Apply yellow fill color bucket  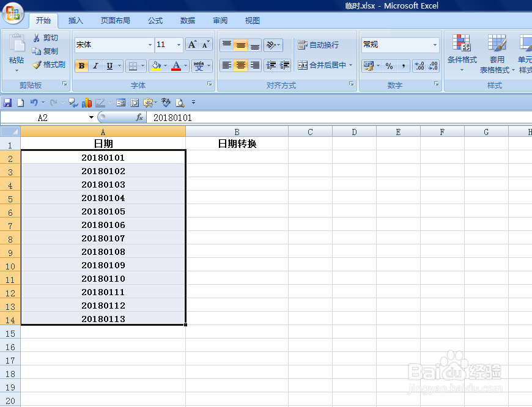pyautogui.click(x=156, y=66)
